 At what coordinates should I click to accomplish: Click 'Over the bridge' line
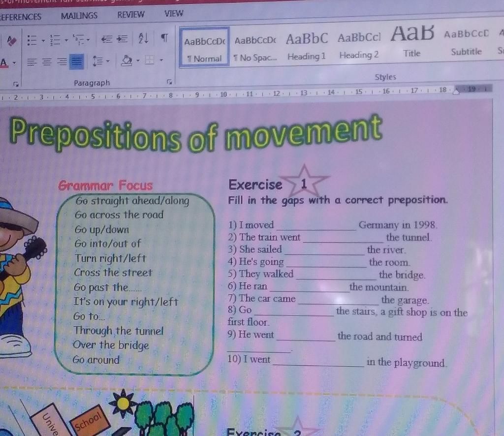[111, 345]
